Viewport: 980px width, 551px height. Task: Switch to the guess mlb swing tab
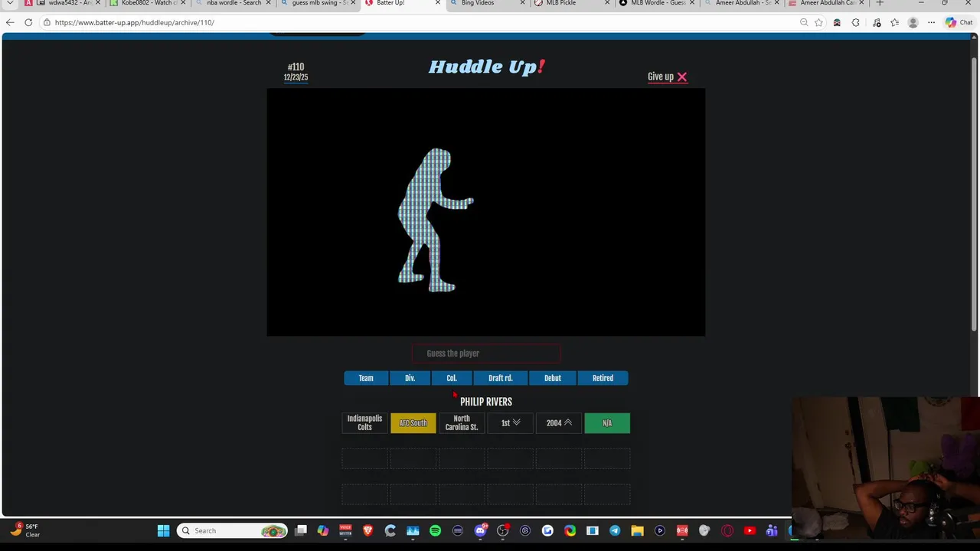pyautogui.click(x=317, y=3)
